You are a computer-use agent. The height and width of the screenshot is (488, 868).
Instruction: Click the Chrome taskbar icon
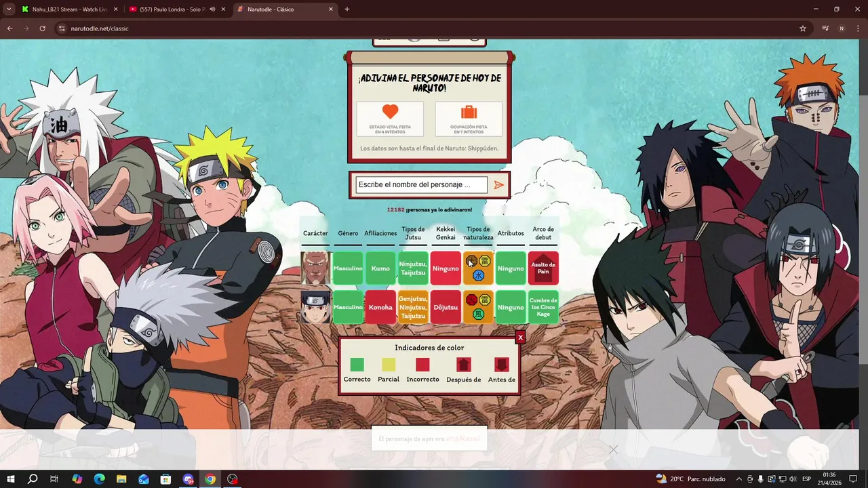point(210,479)
